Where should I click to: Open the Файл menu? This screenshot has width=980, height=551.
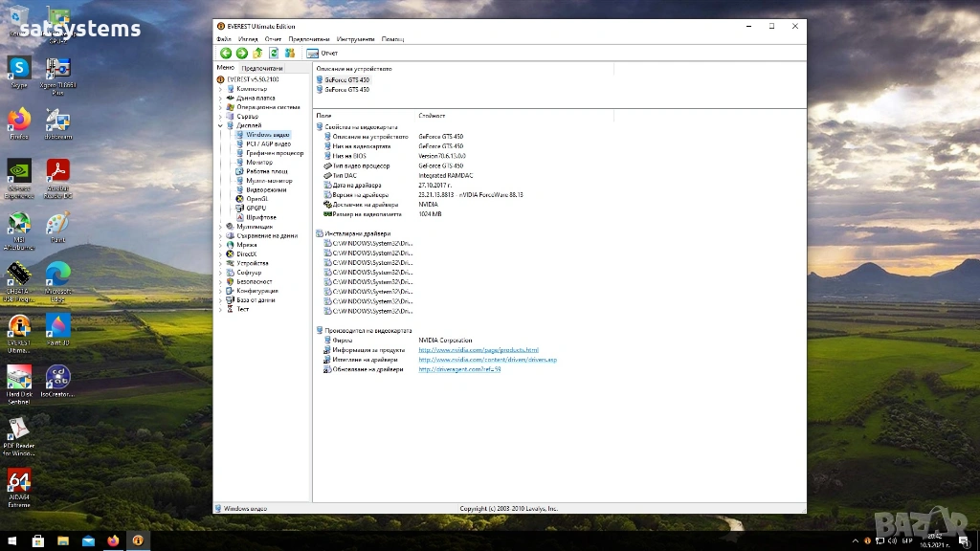click(x=224, y=39)
